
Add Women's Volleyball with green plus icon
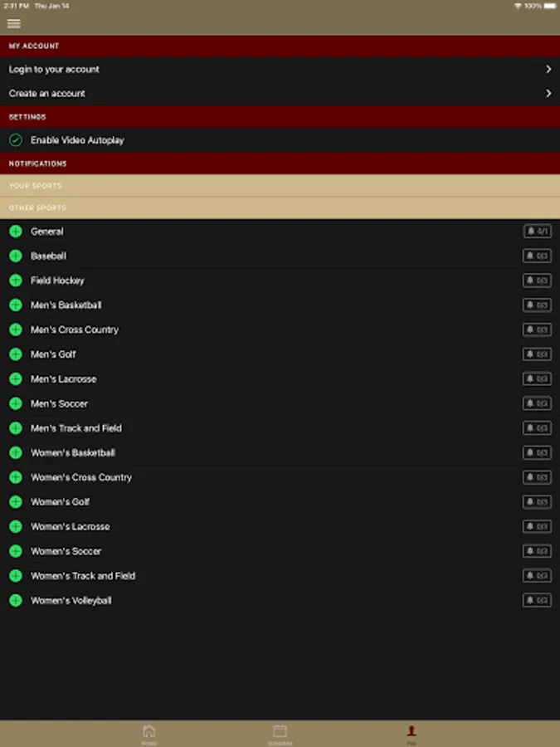tap(16, 600)
